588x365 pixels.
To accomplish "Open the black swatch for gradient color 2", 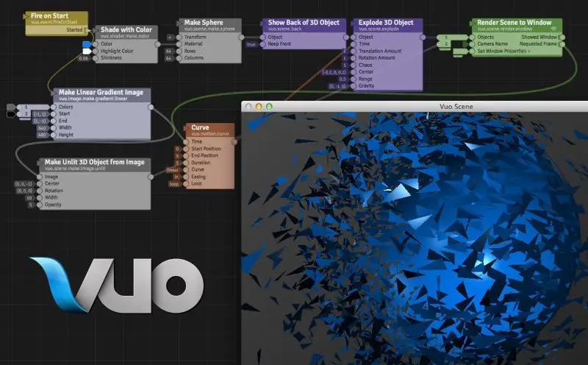I will coord(11,114).
